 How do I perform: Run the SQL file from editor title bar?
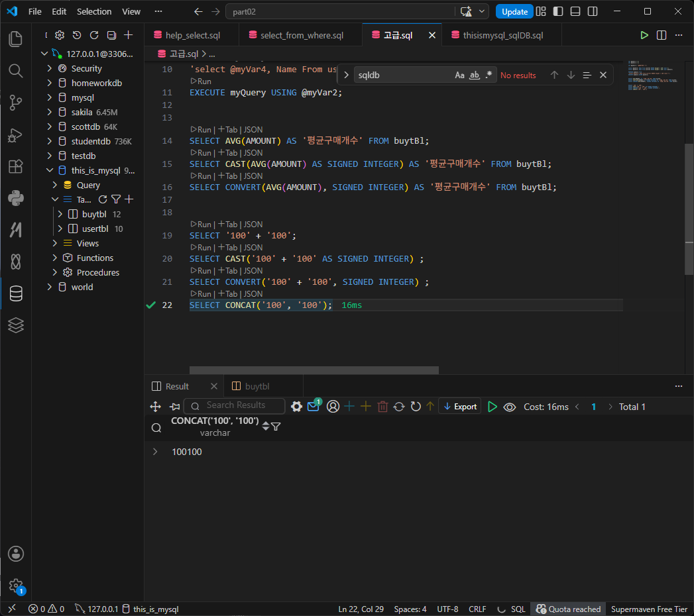[644, 35]
